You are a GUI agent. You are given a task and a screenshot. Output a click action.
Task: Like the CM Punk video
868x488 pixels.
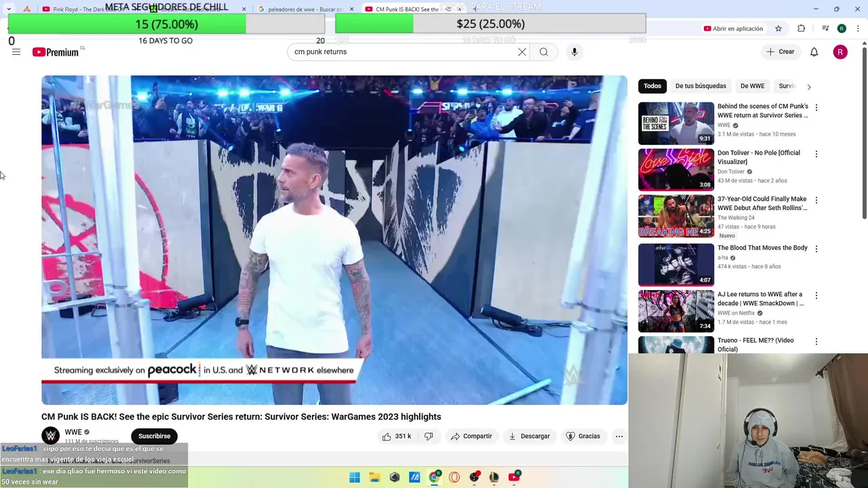(x=396, y=436)
